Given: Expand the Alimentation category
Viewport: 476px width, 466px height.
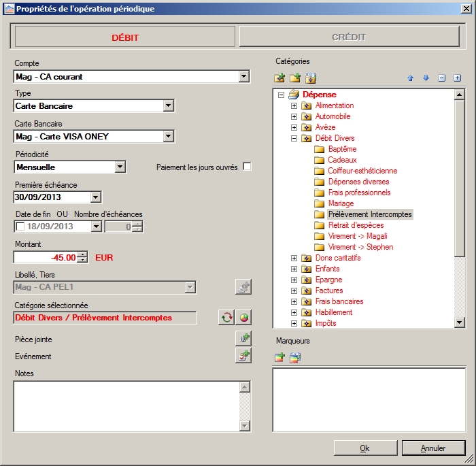Looking at the screenshot, I should (294, 105).
